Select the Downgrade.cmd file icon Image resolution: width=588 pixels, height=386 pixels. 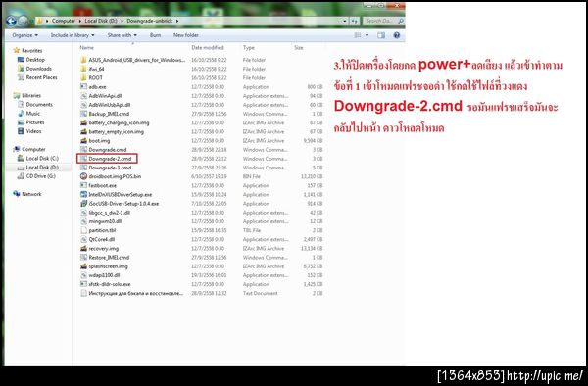[83, 150]
